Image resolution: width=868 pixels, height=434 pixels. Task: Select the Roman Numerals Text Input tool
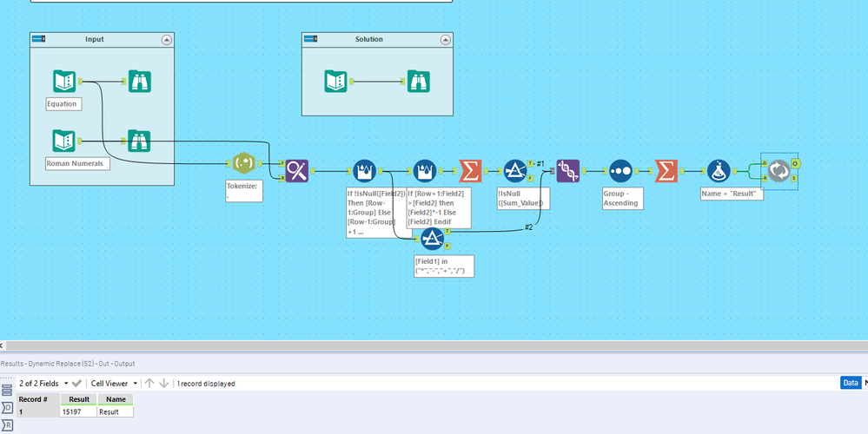(64, 141)
